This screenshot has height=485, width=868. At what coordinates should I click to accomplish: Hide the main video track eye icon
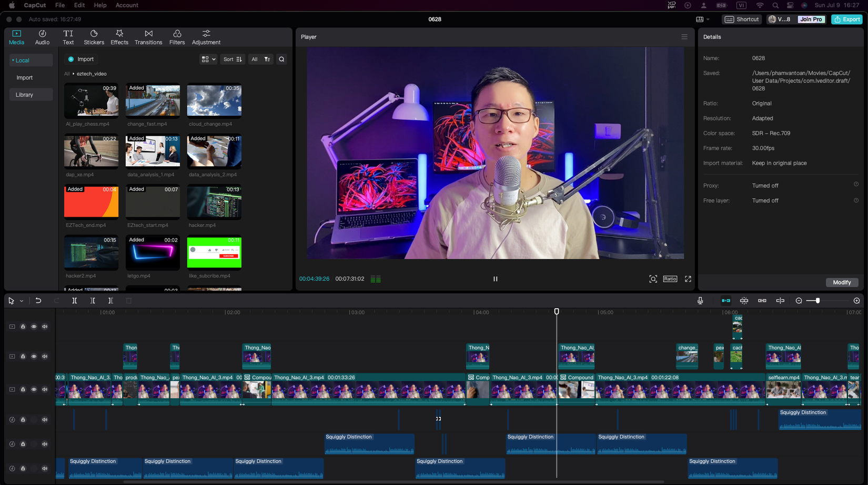click(34, 390)
